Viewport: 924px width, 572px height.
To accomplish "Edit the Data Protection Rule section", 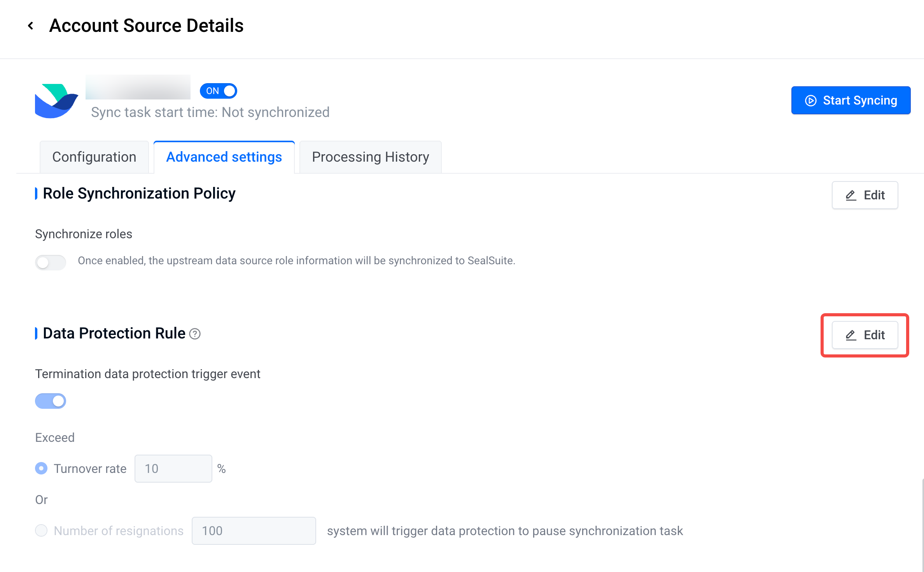I will point(865,335).
